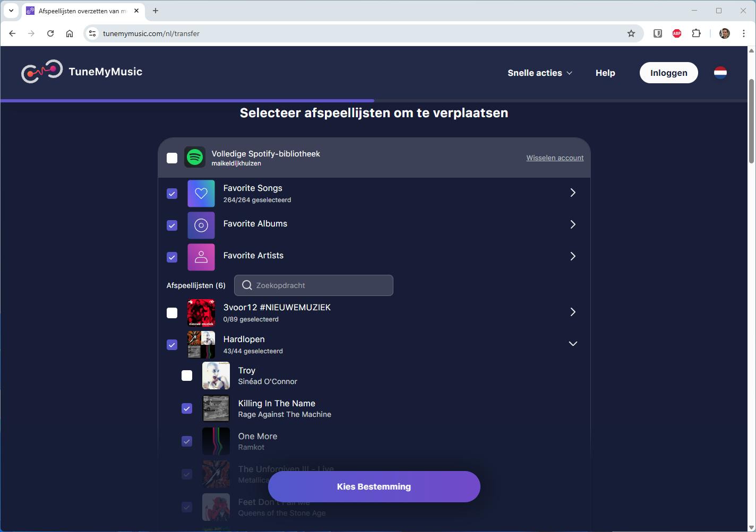Open the tab search dropdown

pos(11,11)
